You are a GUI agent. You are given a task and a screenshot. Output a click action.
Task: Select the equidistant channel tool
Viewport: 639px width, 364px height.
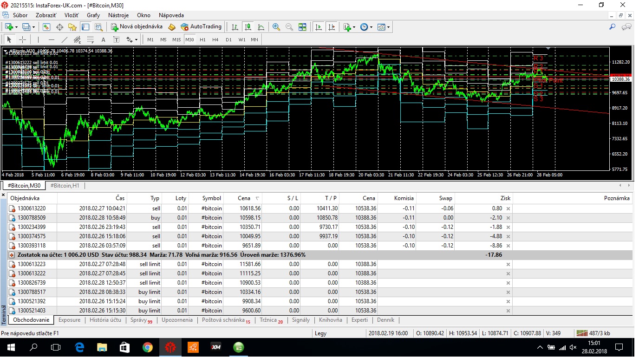(77, 39)
